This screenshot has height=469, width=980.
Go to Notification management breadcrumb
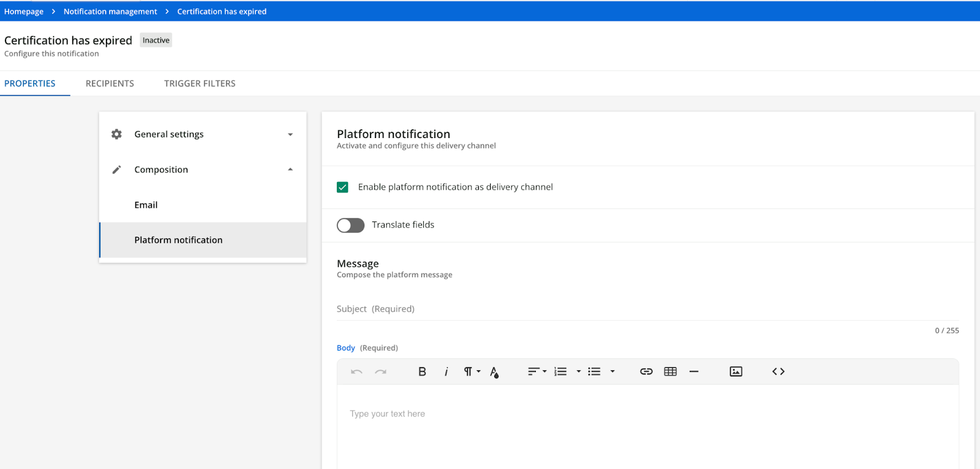pyautogui.click(x=110, y=12)
